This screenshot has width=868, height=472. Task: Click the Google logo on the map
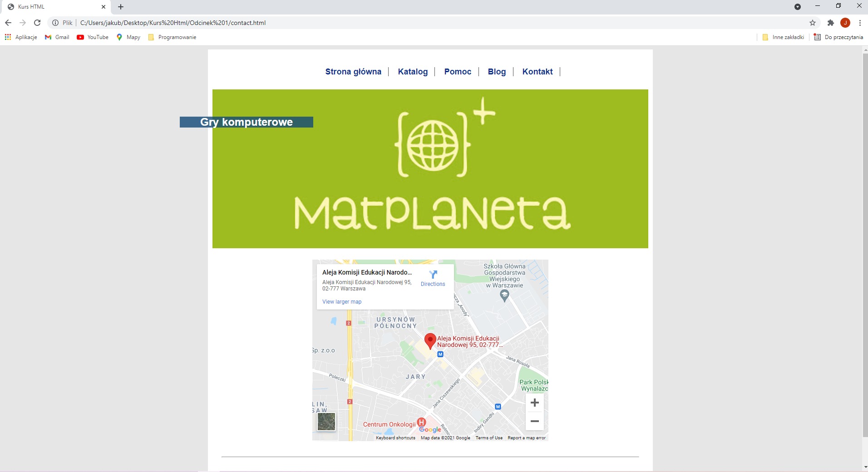(x=430, y=429)
